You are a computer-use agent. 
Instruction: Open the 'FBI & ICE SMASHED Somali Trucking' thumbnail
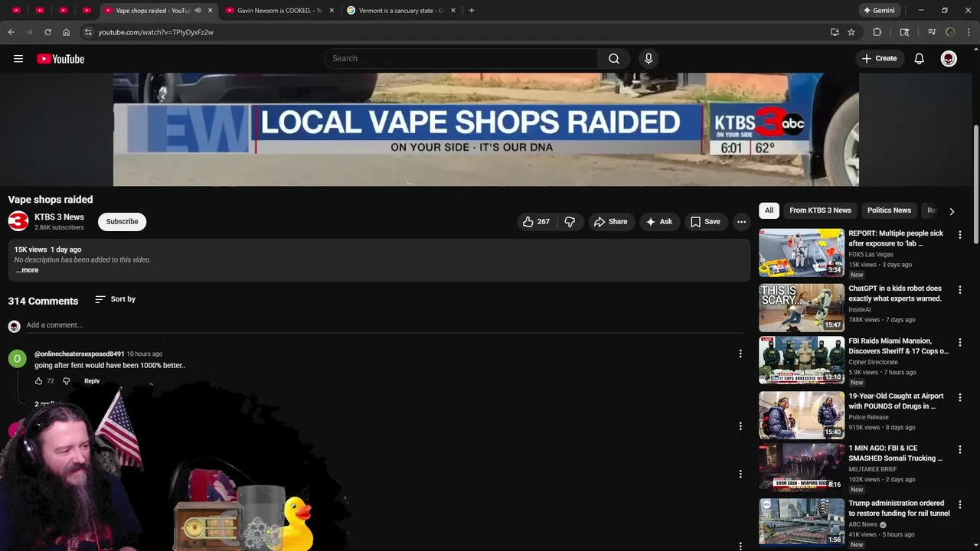pyautogui.click(x=802, y=468)
